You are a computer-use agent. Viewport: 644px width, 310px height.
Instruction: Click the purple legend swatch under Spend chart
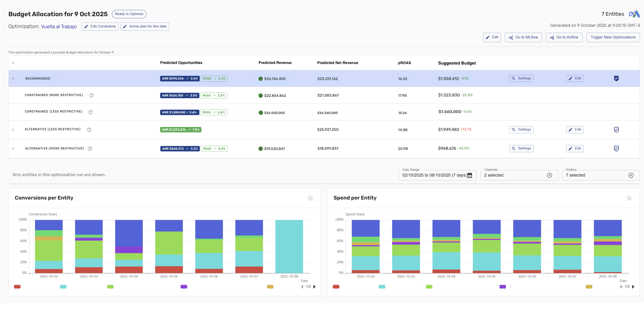503,286
